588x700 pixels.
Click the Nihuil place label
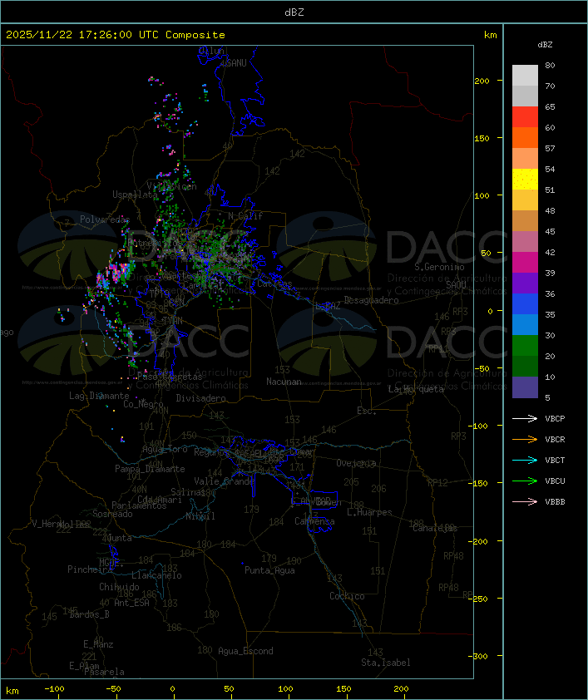point(200,516)
